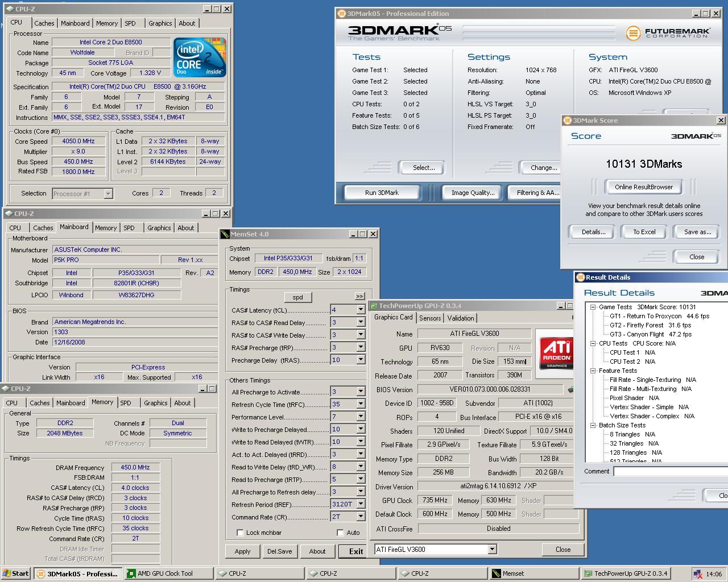The image size is (728, 582).
Task: Click the About button in MemSet
Action: 317,551
